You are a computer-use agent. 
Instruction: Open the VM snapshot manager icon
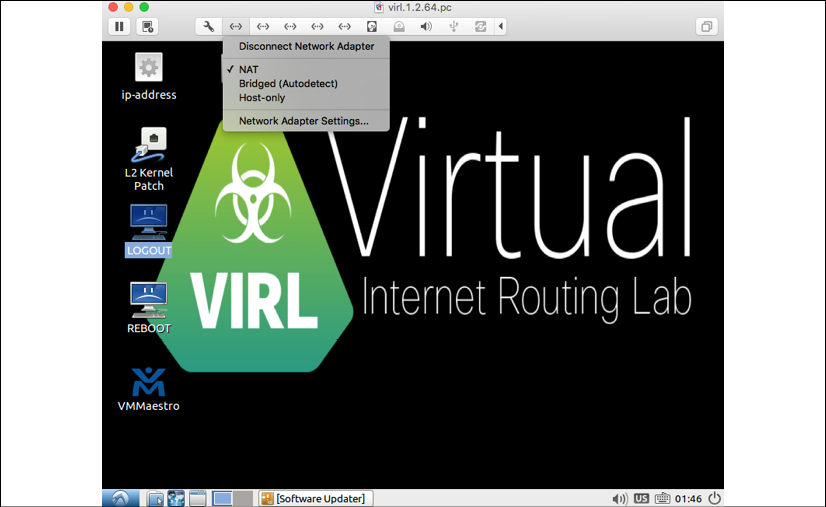[148, 26]
